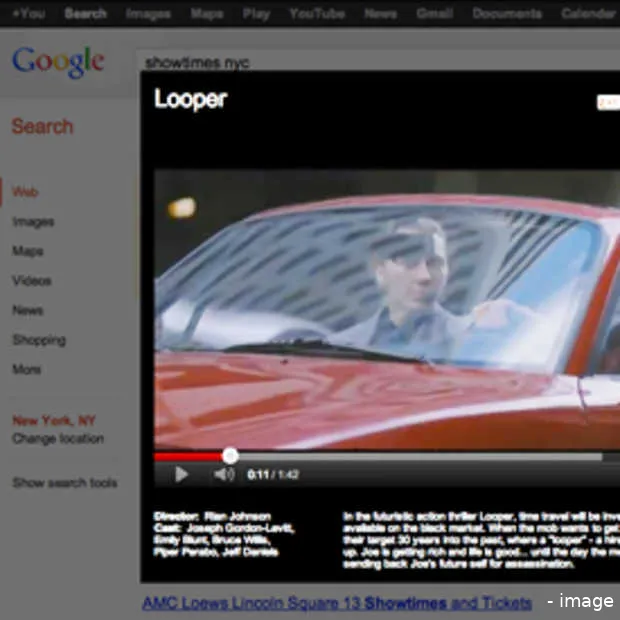The height and width of the screenshot is (620, 620).
Task: Select Shopping in the left sidebar
Action: coord(39,340)
